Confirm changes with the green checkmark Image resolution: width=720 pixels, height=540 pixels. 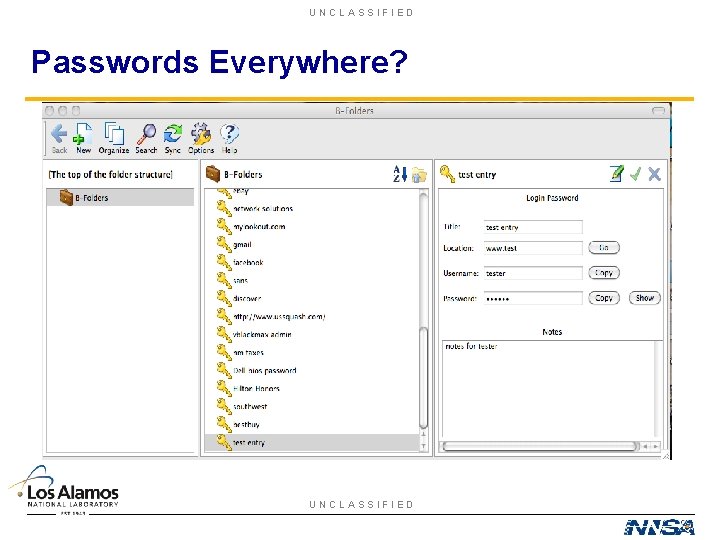pyautogui.click(x=636, y=174)
